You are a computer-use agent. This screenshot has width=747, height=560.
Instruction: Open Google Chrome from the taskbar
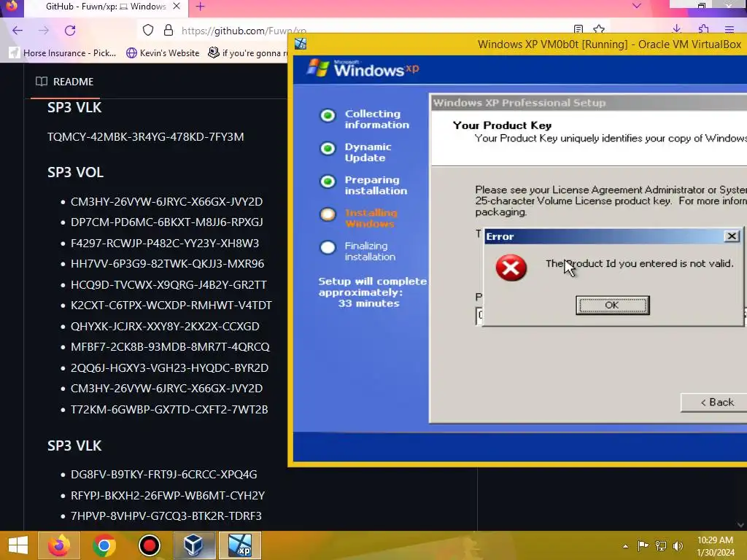point(104,545)
